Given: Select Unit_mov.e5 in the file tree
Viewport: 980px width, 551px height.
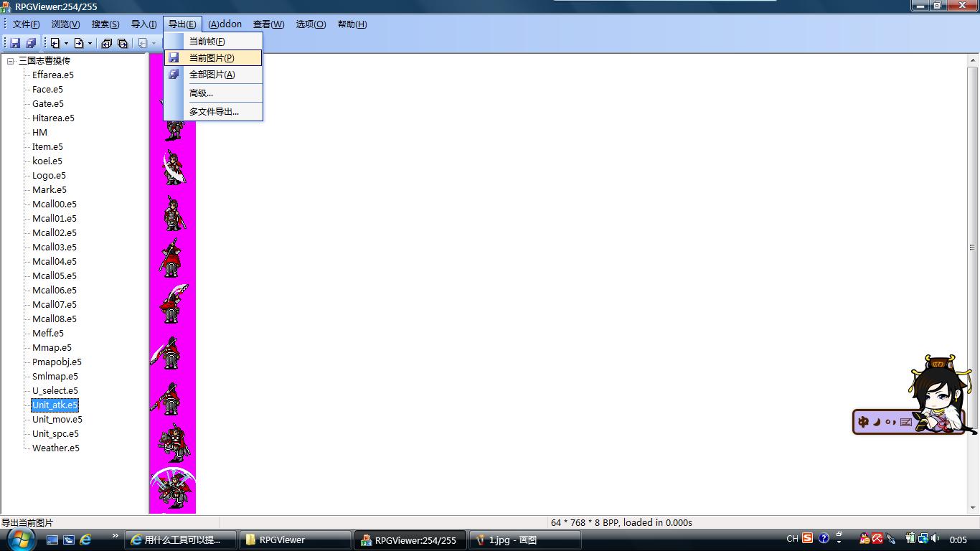Looking at the screenshot, I should [x=57, y=420].
